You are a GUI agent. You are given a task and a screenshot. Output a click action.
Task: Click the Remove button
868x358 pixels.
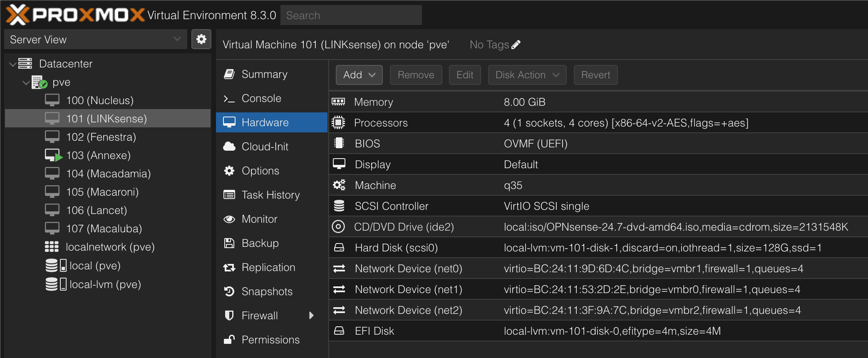click(416, 75)
